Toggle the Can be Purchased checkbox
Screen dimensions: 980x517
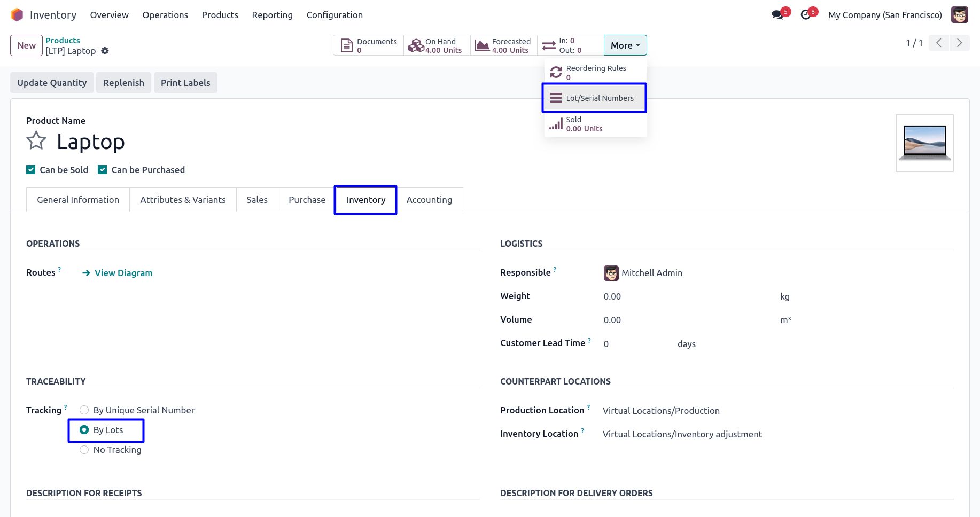pos(103,170)
